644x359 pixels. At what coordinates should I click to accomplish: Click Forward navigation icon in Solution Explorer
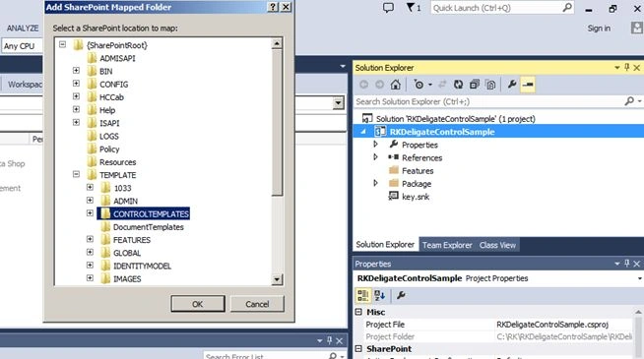click(379, 85)
